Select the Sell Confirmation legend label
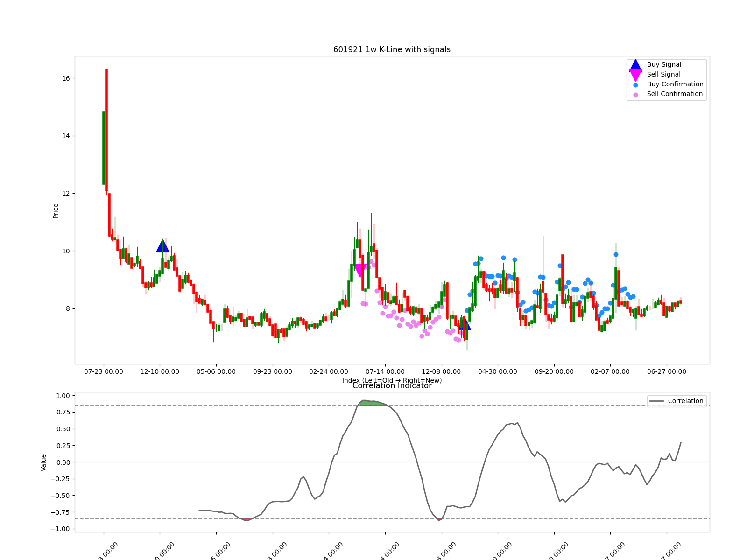Viewport: 747px width, 560px height. (675, 94)
